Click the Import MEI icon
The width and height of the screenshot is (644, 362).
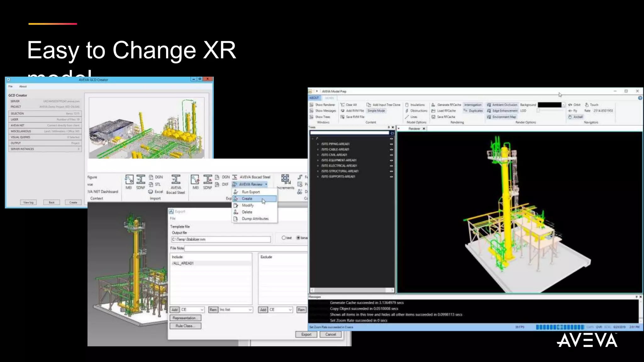[129, 180]
